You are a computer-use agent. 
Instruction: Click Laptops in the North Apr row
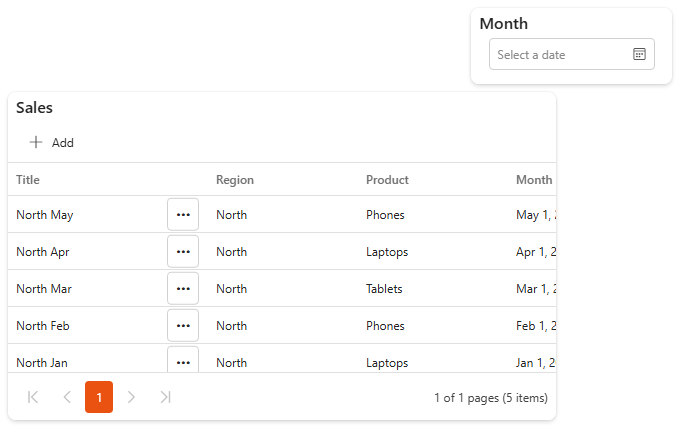387,252
